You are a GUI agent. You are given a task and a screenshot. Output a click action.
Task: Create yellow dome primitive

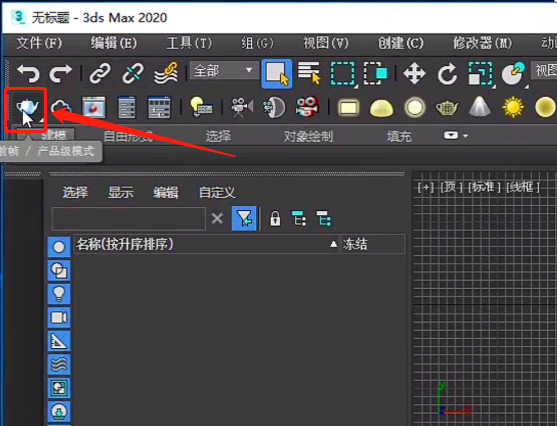click(381, 108)
